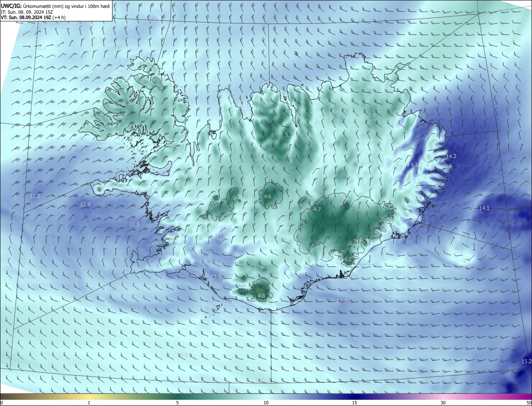532x406 pixels.
Task: Click the 50 tick on the color scale
Action: (x=529, y=403)
